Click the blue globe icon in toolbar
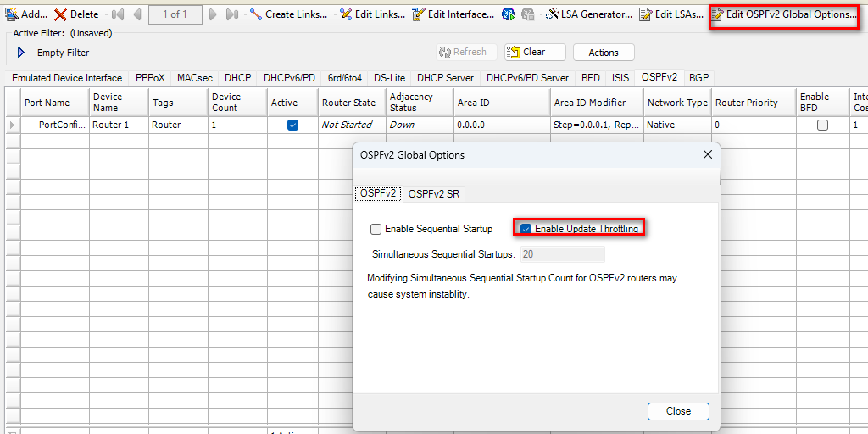 point(509,14)
